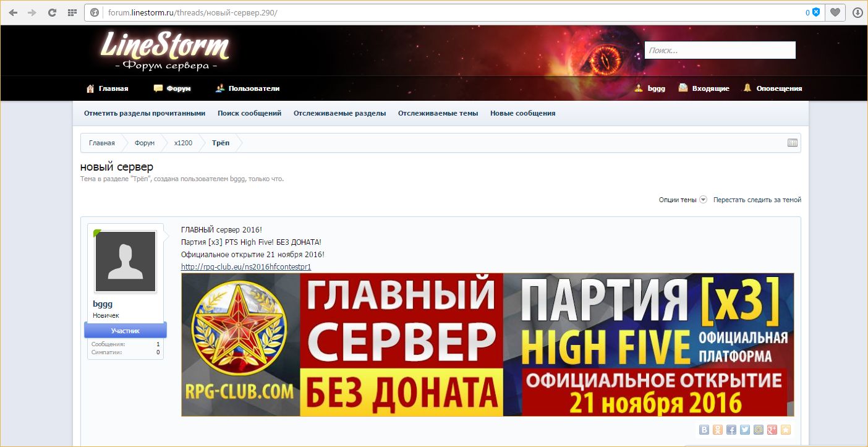868x447 pixels.
Task: Click the thread title 'новый сервер'
Action: point(117,167)
